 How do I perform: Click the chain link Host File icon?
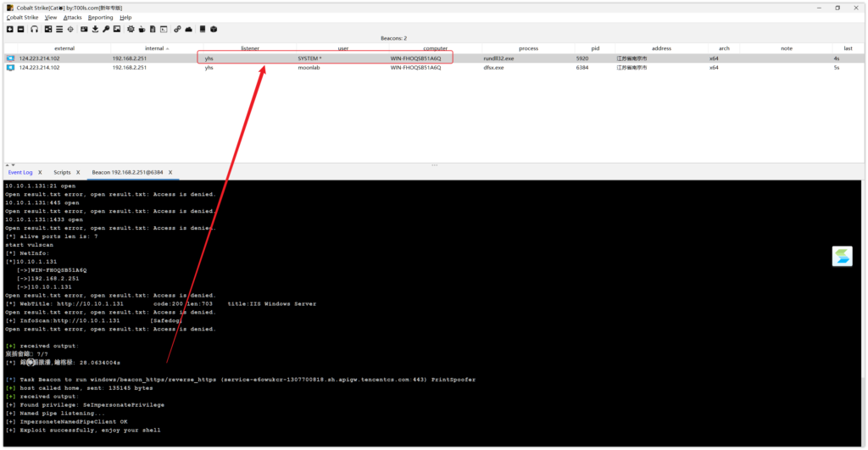click(177, 30)
